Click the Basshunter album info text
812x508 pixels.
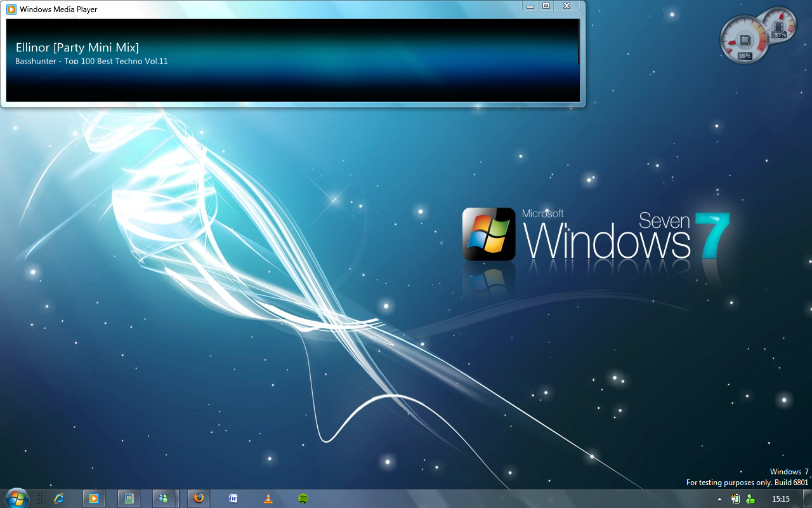tap(91, 62)
